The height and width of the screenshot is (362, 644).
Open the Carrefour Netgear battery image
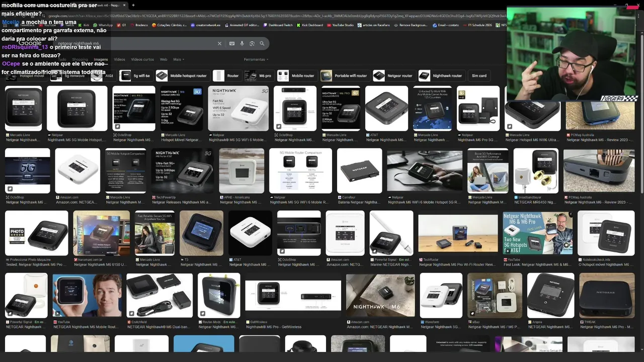point(359,171)
